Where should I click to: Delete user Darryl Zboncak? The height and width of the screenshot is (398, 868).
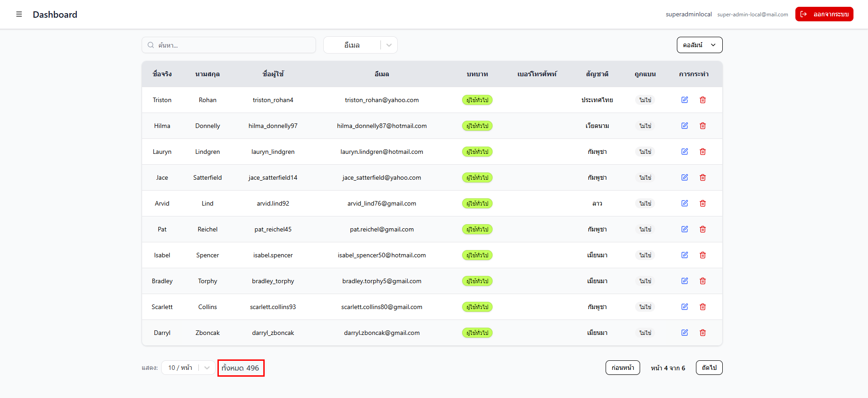pos(703,333)
